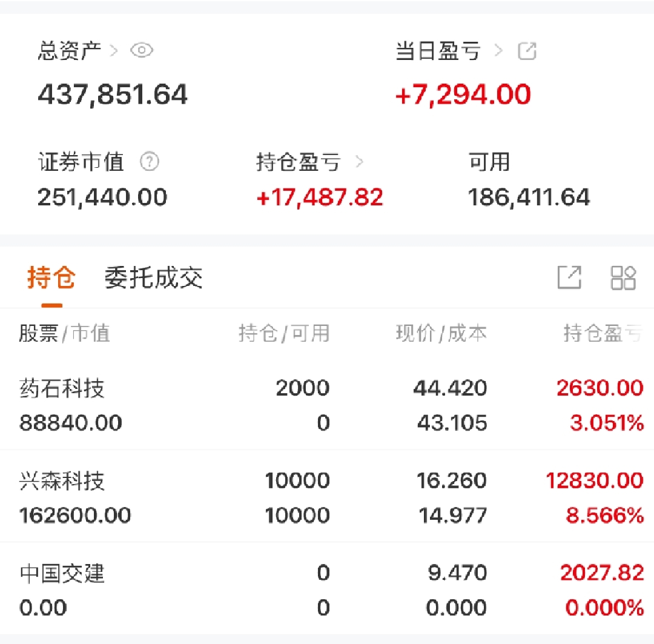Sort by 持仓盈亏 column header

tap(603, 333)
